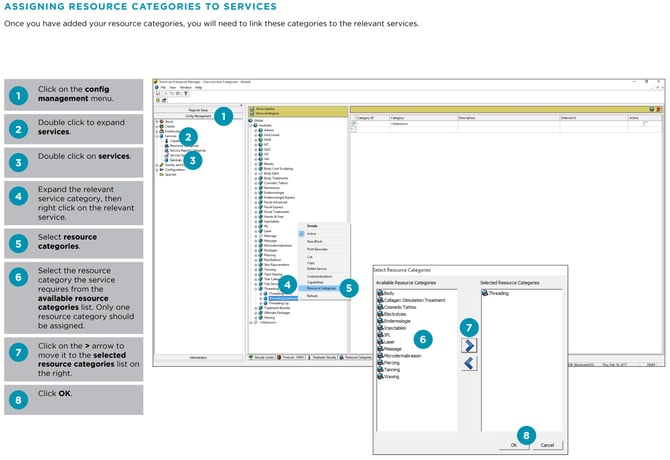
Task: Click Cancel in Select Resource Categories
Action: (x=547, y=445)
